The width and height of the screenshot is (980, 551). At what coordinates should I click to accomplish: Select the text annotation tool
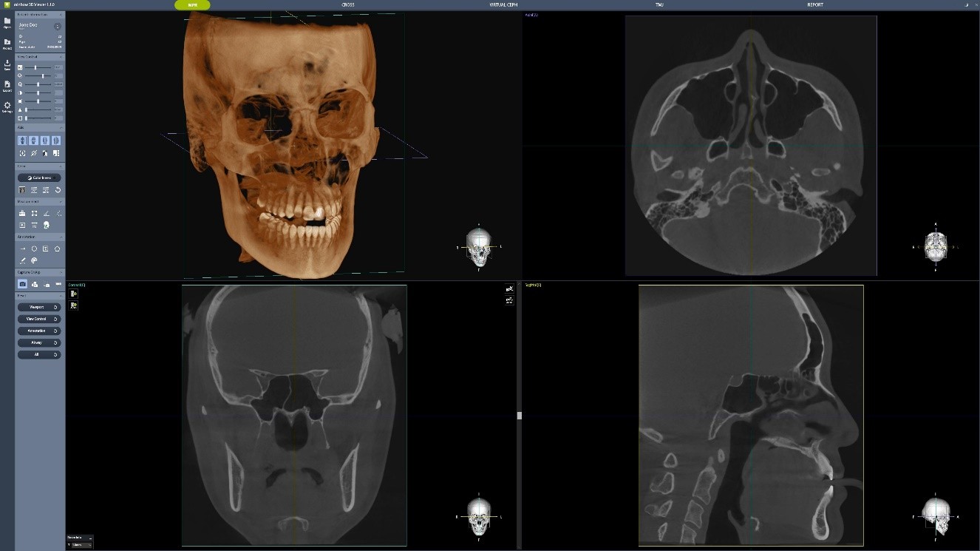(46, 249)
